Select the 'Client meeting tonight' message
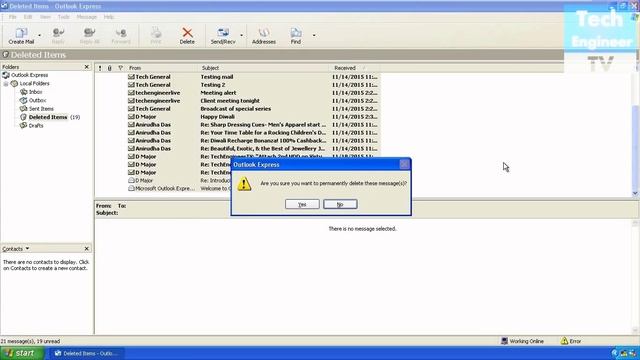 pos(238,101)
